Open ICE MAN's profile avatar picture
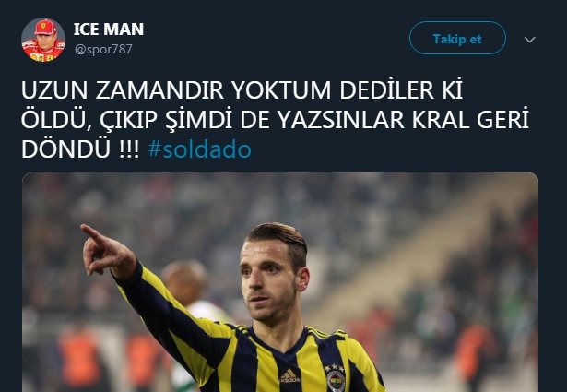The width and height of the screenshot is (567, 392). [43, 40]
